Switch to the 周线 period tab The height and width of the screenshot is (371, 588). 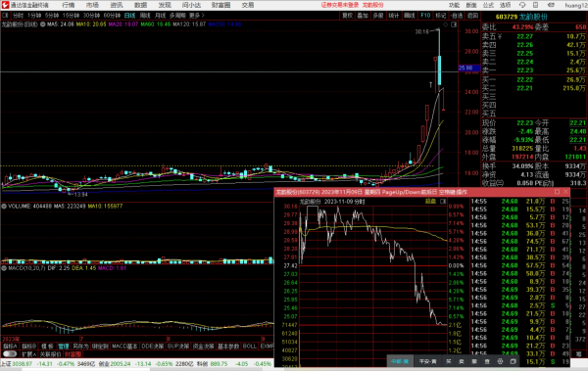[145, 16]
